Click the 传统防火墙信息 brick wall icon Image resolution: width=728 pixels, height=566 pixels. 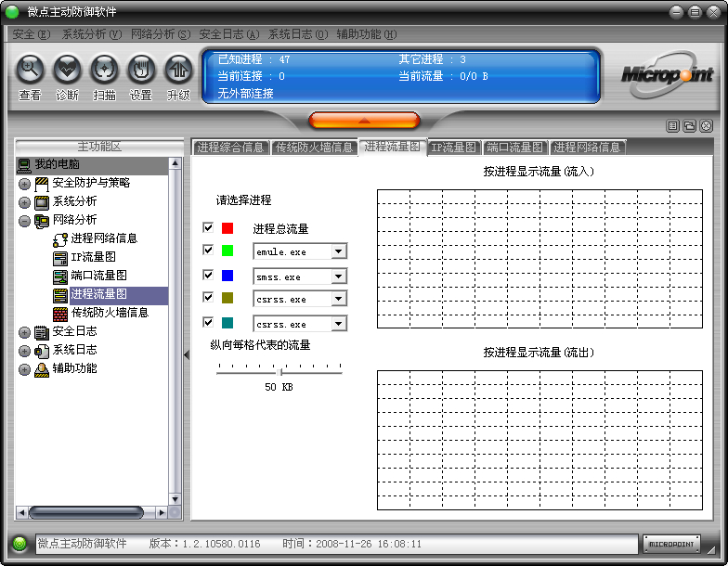click(x=59, y=314)
